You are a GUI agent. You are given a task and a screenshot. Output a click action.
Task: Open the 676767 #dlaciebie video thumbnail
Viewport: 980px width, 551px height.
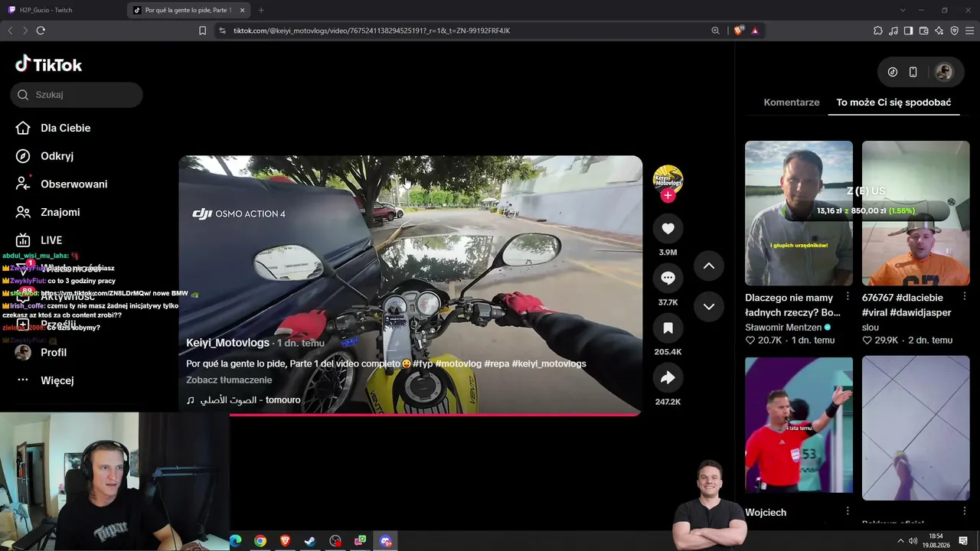click(916, 213)
